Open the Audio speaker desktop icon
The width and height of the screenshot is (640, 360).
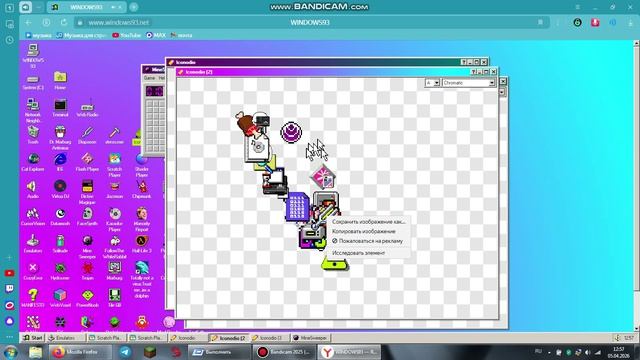click(33, 189)
